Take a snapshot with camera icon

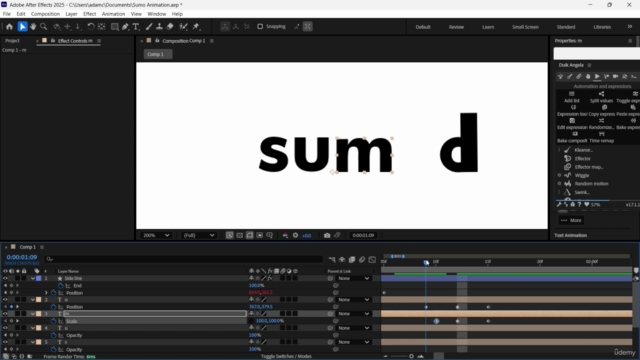point(327,236)
